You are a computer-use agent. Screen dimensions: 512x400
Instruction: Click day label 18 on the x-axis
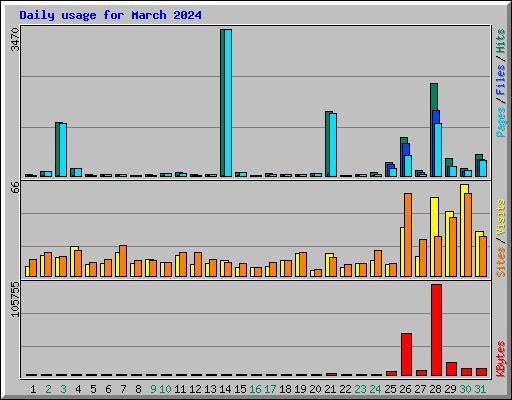tap(285, 389)
